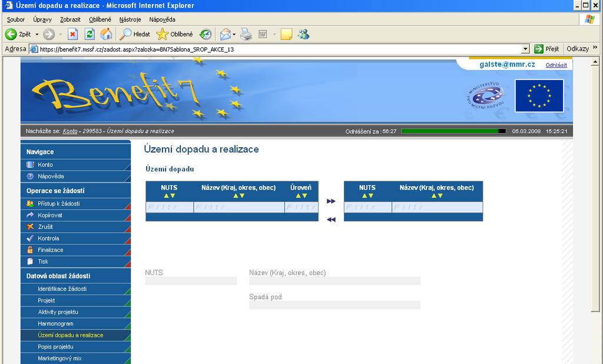603x364 pixels.
Task: Click the right table NUTS filter field
Action: click(368, 207)
